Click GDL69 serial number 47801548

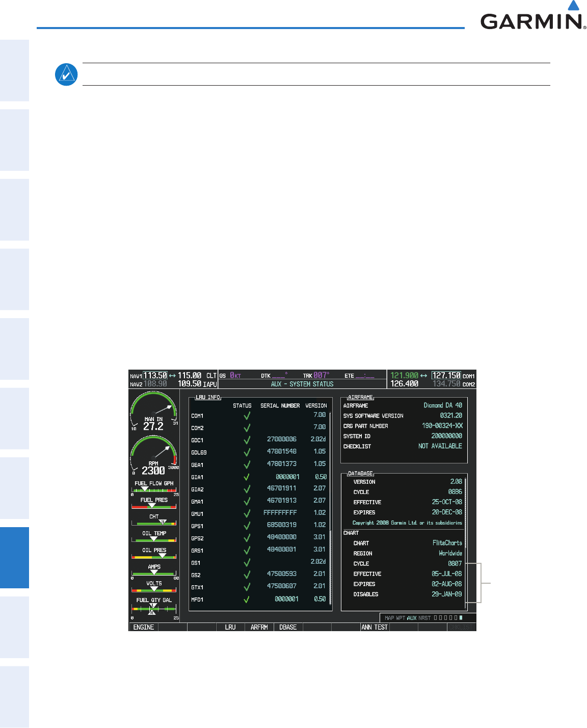[282, 452]
